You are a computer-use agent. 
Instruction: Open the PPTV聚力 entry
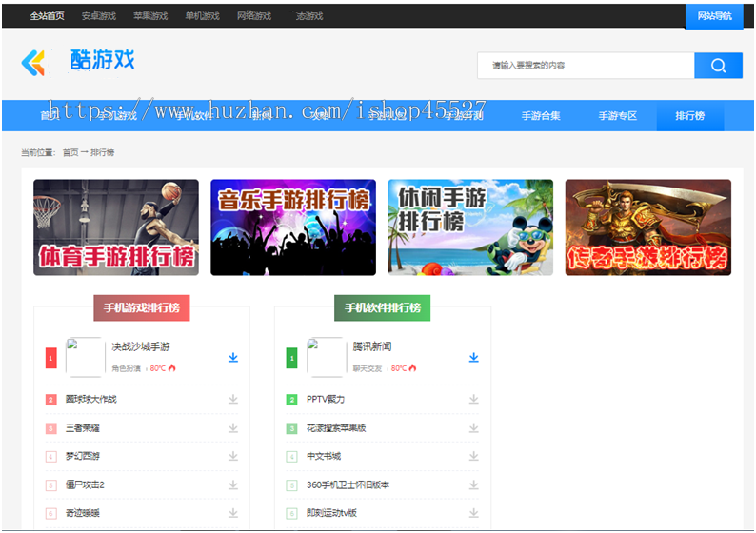(326, 400)
